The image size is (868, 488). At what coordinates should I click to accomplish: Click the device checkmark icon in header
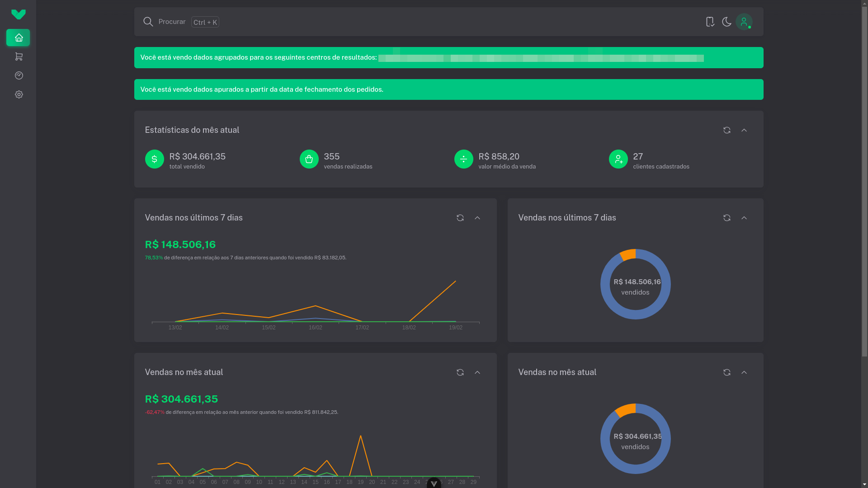click(x=710, y=22)
